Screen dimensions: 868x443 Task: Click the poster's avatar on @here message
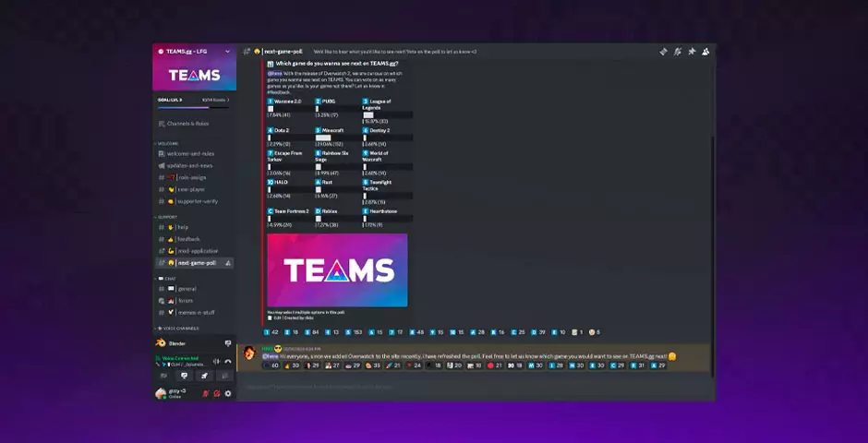click(248, 353)
